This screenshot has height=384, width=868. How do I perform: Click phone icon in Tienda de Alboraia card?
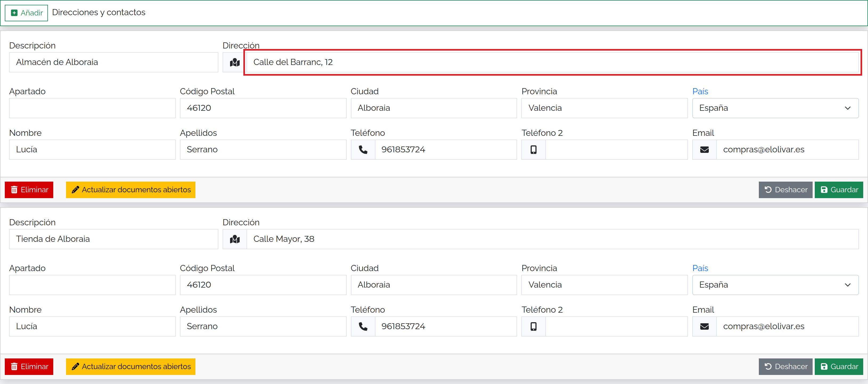[x=363, y=326]
